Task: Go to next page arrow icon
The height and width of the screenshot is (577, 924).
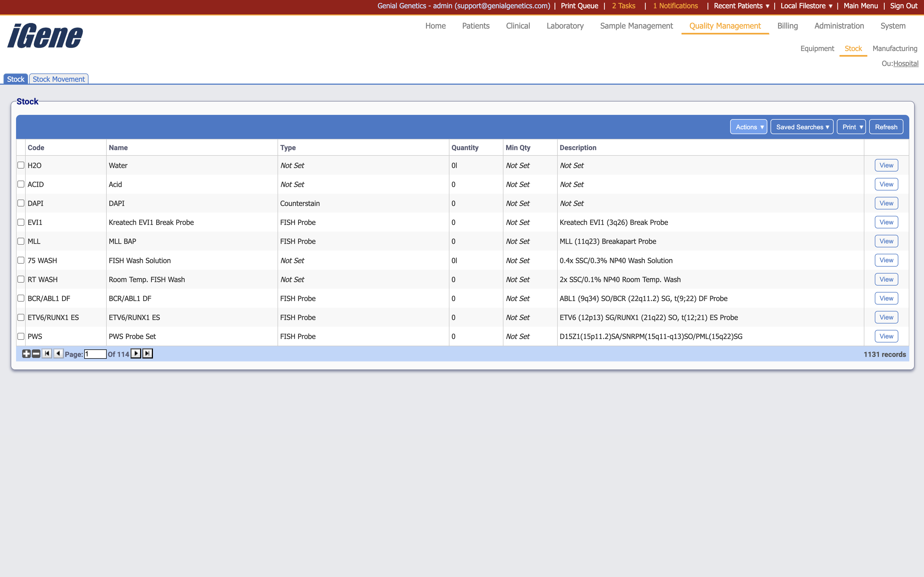Action: coord(136,354)
